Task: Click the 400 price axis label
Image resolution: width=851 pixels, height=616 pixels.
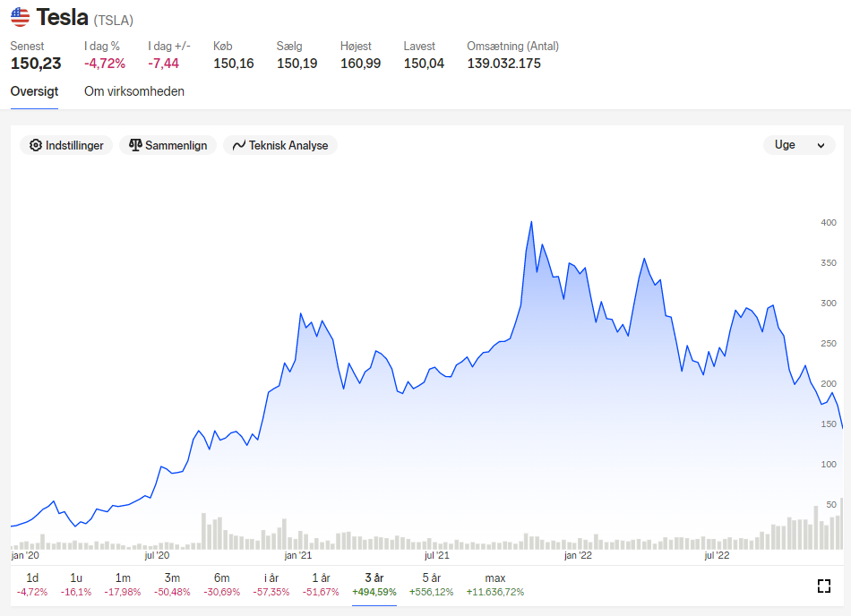Action: click(x=829, y=222)
